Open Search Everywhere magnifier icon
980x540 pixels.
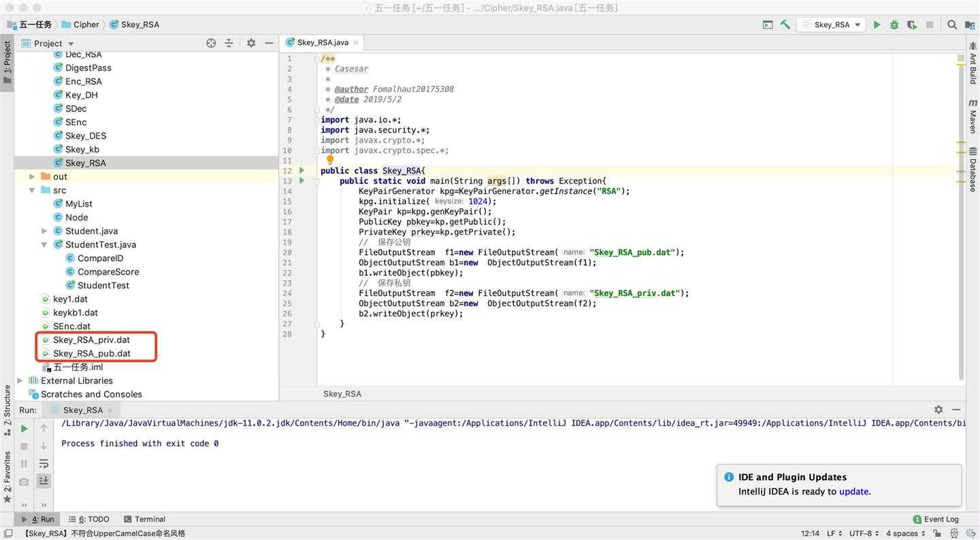(952, 24)
